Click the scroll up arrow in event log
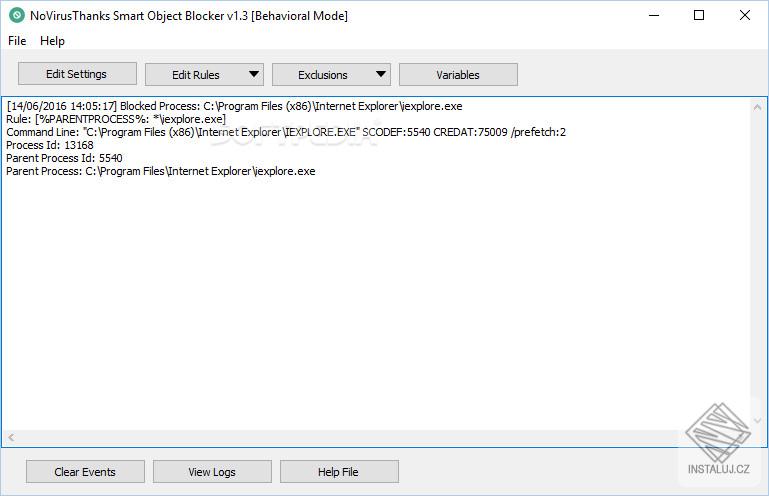 coord(757,107)
